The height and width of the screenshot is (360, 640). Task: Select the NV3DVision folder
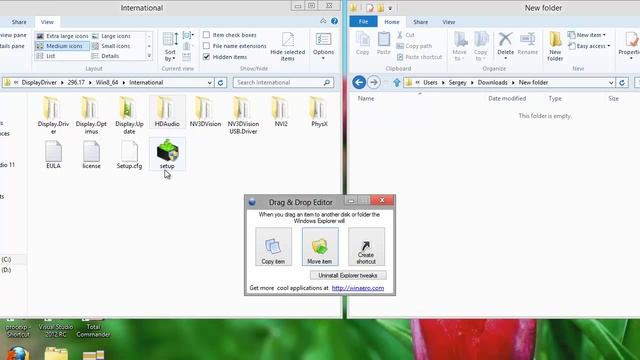[x=205, y=112]
